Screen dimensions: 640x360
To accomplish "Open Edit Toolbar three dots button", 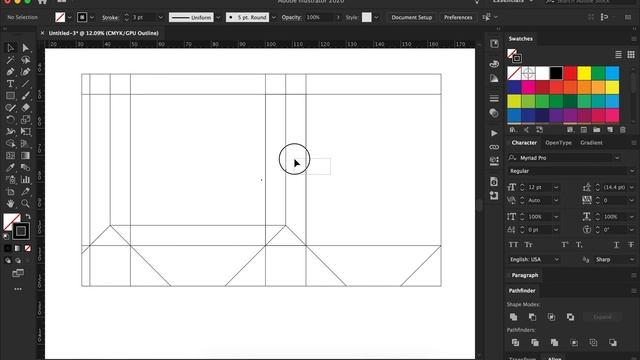I will 18,289.
